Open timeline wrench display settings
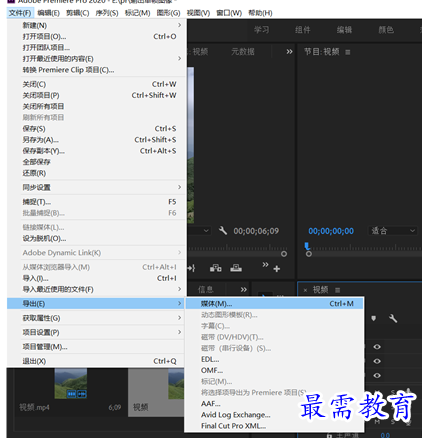Screen dimensions: 422x438 point(393,319)
